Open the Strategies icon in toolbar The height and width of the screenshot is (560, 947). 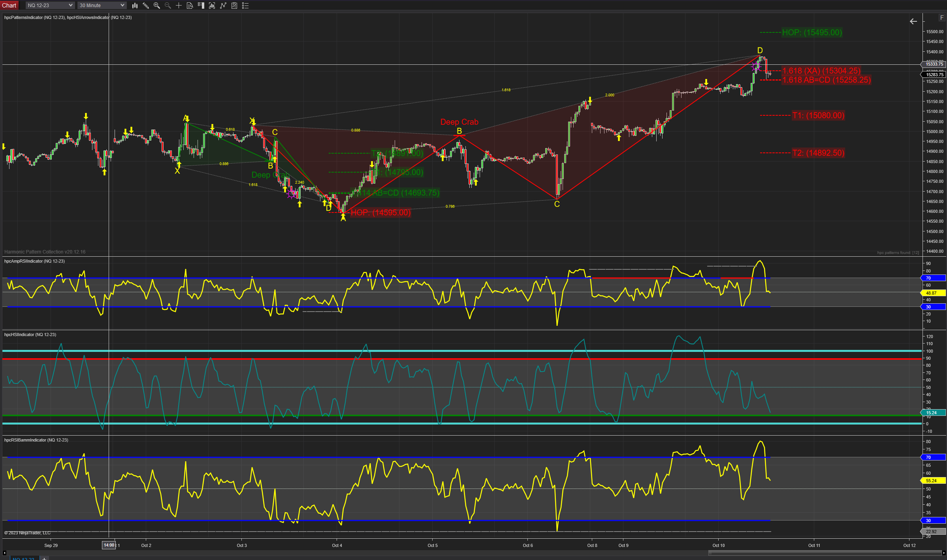point(234,6)
